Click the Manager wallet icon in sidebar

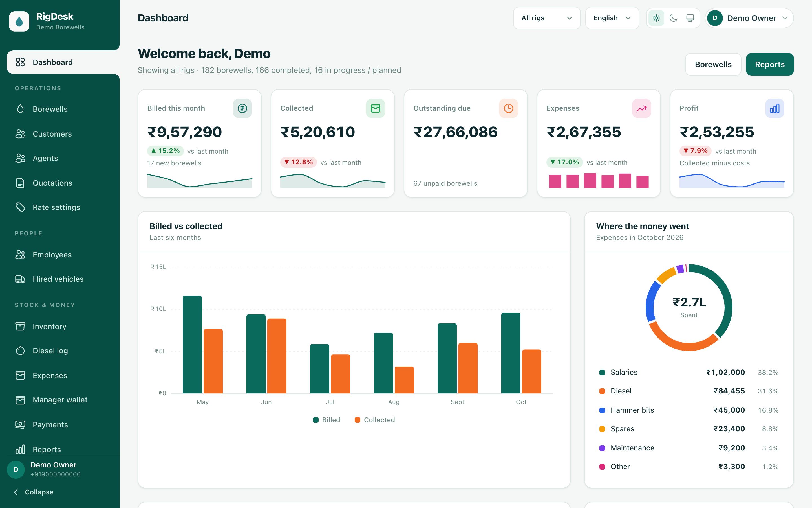click(20, 400)
